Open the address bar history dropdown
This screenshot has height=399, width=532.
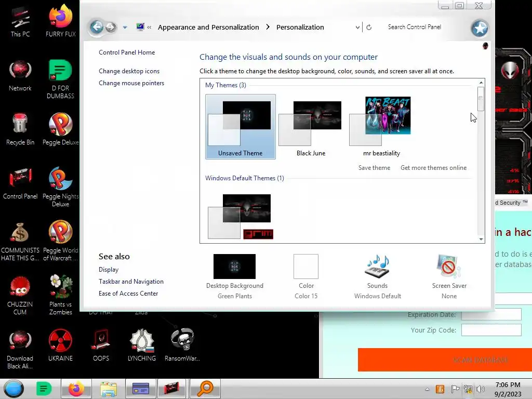357,27
